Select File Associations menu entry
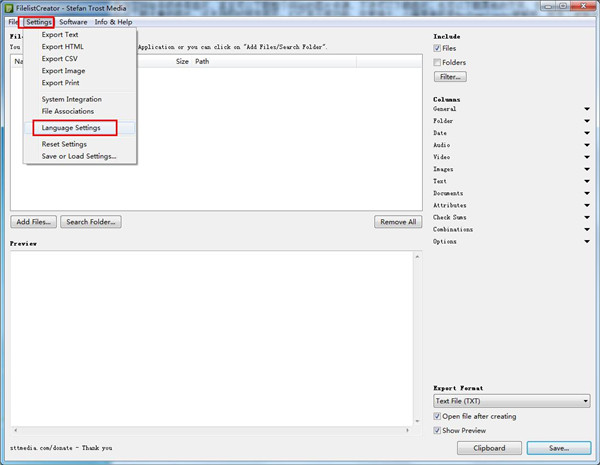Image resolution: width=600 pixels, height=465 pixels. coord(68,111)
